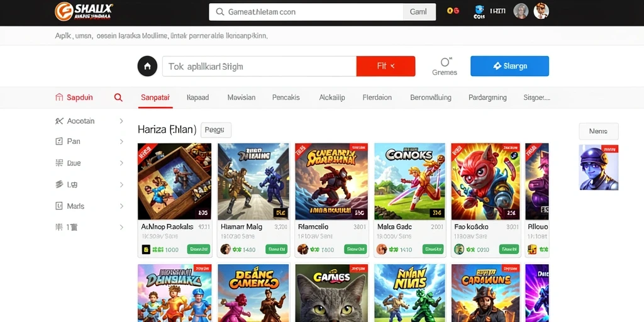Viewport: 644px width, 322px height.
Task: Click the publisher avatar on the Malka Gadc card
Action: [382, 249]
